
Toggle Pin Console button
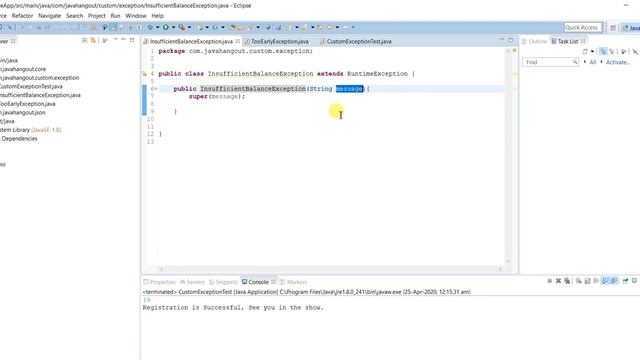click(x=625, y=281)
